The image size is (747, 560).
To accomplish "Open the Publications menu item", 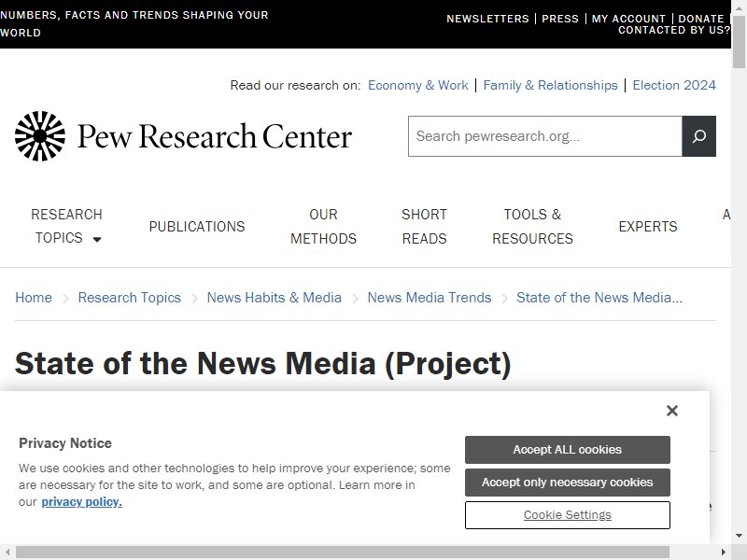I will [x=197, y=227].
